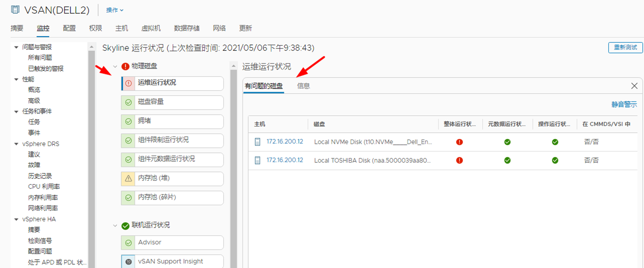Screen dimensions: 644x268
Task: Open host link in TOSHIBA Disk row
Action: click(x=285, y=160)
